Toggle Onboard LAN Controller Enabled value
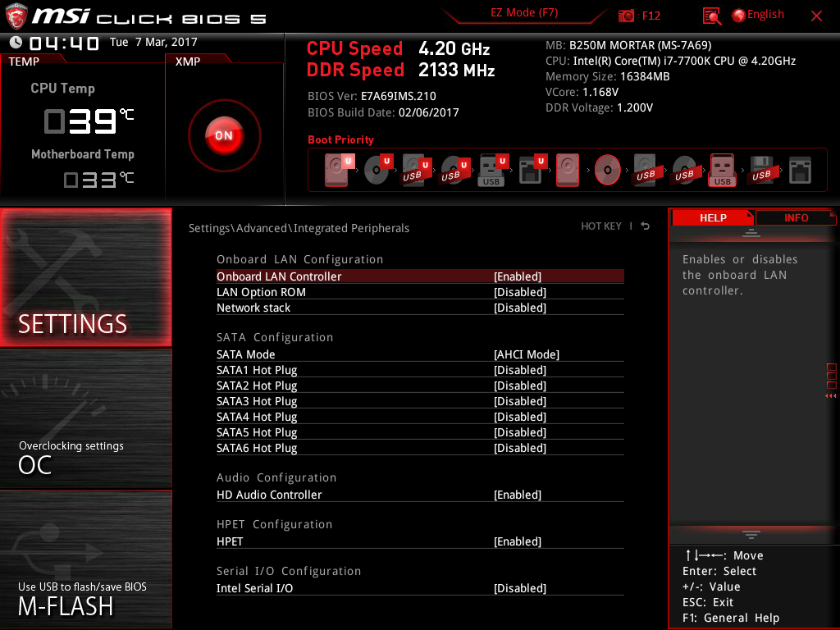840x630 pixels. (x=518, y=276)
